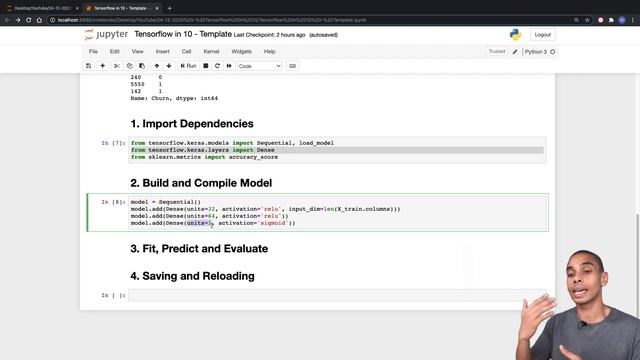Open the browser extensions puzzle icon
Screen dimensions: 640x360
coord(611,20)
